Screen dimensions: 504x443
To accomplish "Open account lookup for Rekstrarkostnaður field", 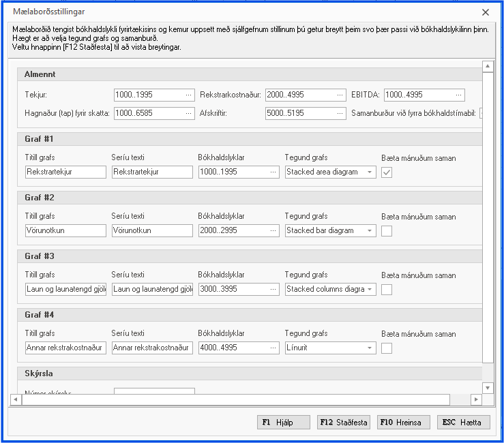I will point(339,95).
